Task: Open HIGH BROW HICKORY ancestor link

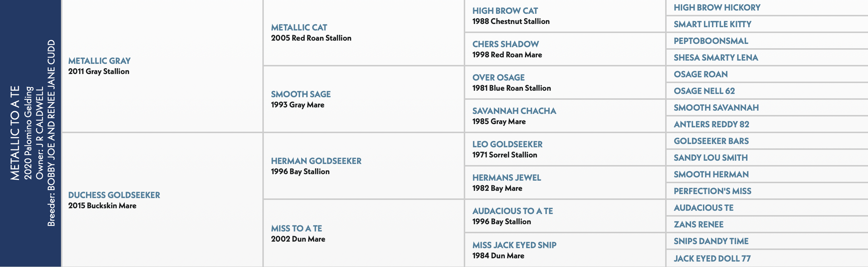Action: pyautogui.click(x=717, y=7)
